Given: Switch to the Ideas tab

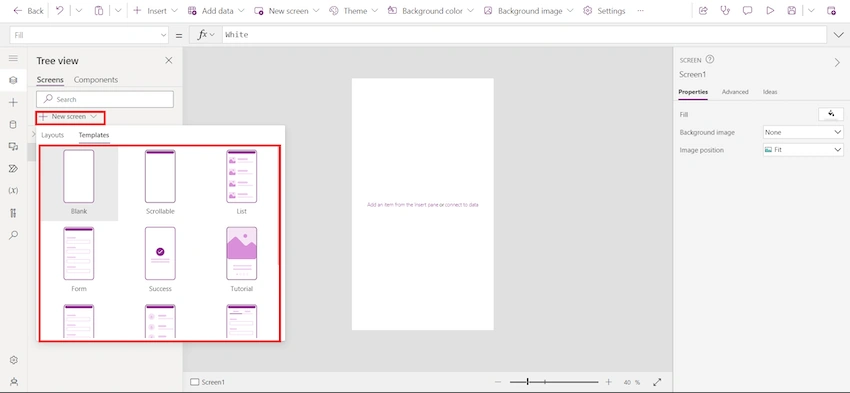Looking at the screenshot, I should [x=770, y=92].
